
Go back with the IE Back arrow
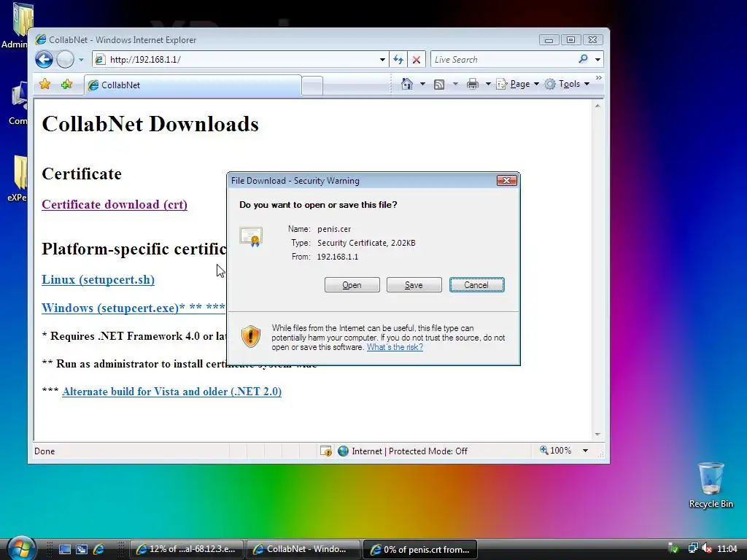44,60
